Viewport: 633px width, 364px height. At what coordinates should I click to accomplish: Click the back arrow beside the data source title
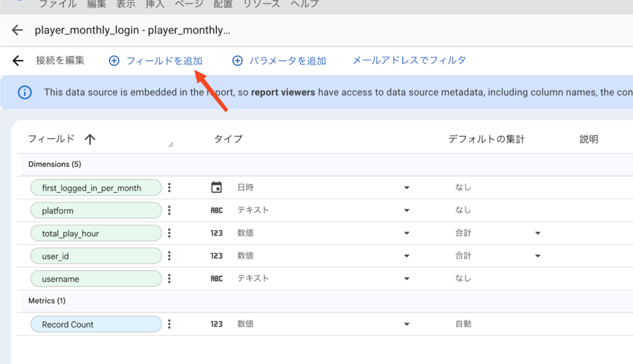[x=17, y=30]
